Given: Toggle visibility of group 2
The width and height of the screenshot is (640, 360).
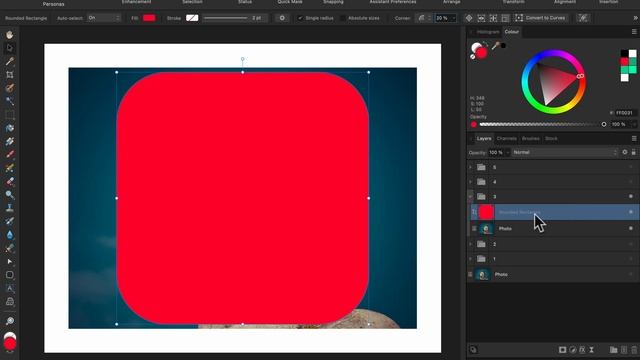Looking at the screenshot, I should [x=631, y=244].
